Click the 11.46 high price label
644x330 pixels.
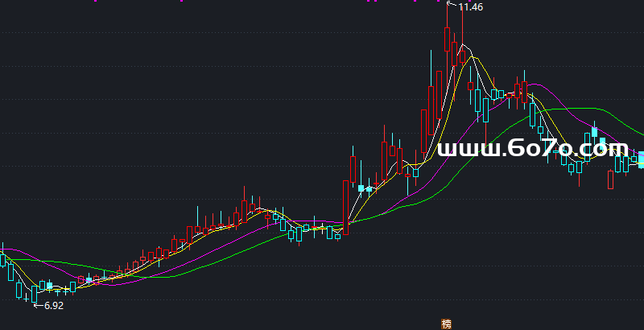(471, 7)
